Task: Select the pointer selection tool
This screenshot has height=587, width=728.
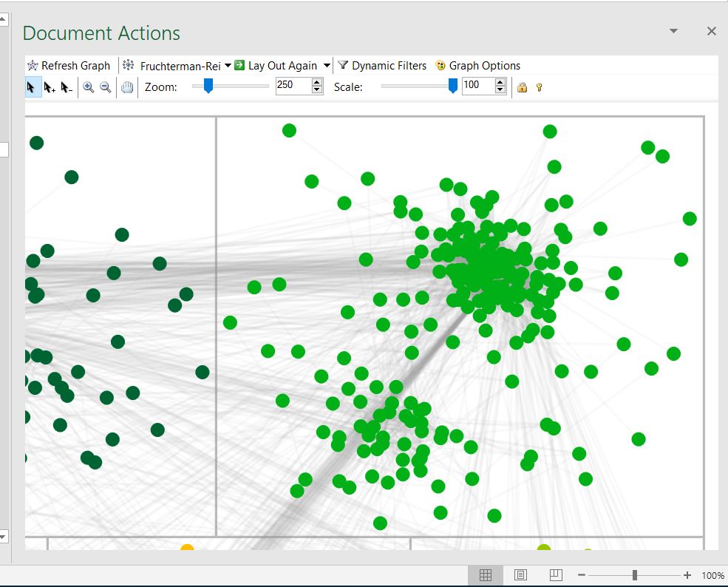Action: [x=31, y=86]
